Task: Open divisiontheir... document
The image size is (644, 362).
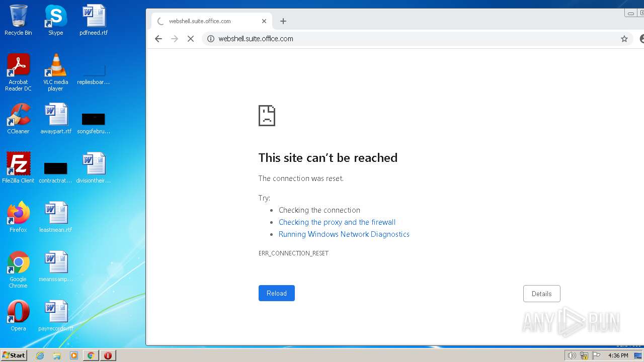Action: click(94, 168)
